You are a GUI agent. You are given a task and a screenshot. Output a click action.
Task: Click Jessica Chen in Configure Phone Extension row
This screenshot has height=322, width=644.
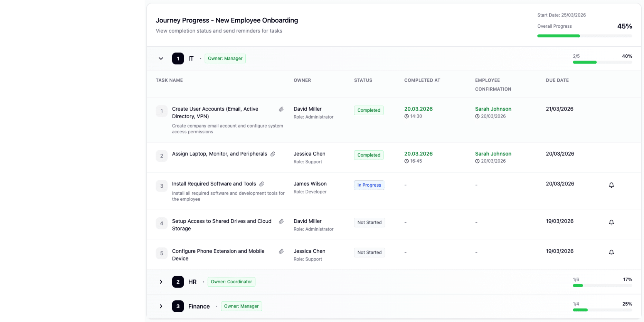[309, 251]
